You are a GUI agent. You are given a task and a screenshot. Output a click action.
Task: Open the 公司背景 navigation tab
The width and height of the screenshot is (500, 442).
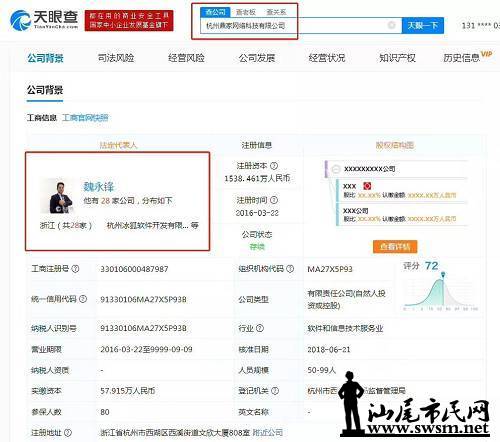pyautogui.click(x=45, y=58)
